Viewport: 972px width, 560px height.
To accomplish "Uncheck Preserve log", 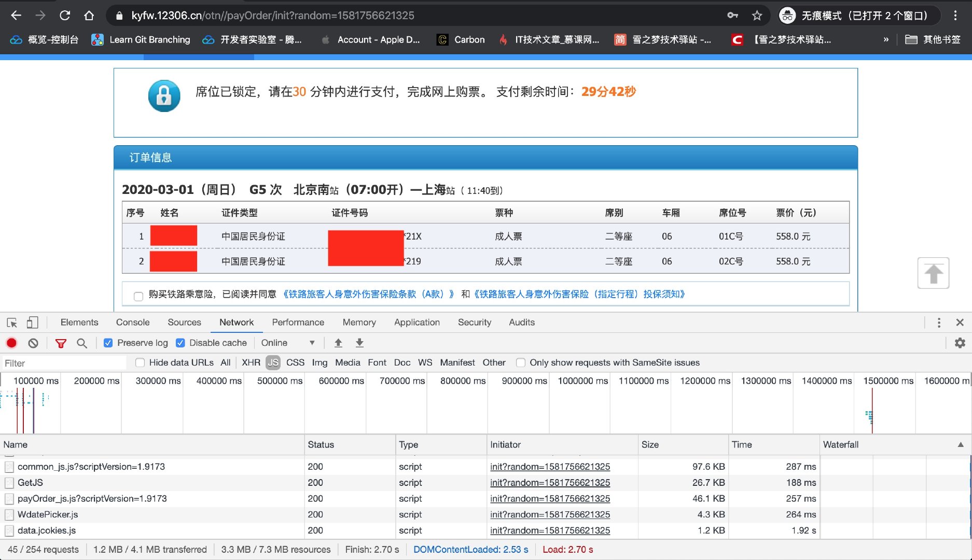I will point(108,343).
